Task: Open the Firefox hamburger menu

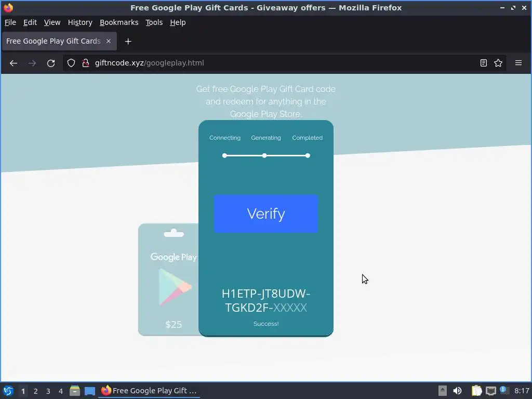Action: 518,63
